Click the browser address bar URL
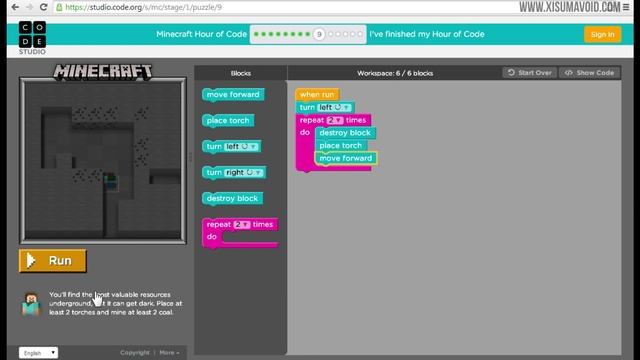 143,7
